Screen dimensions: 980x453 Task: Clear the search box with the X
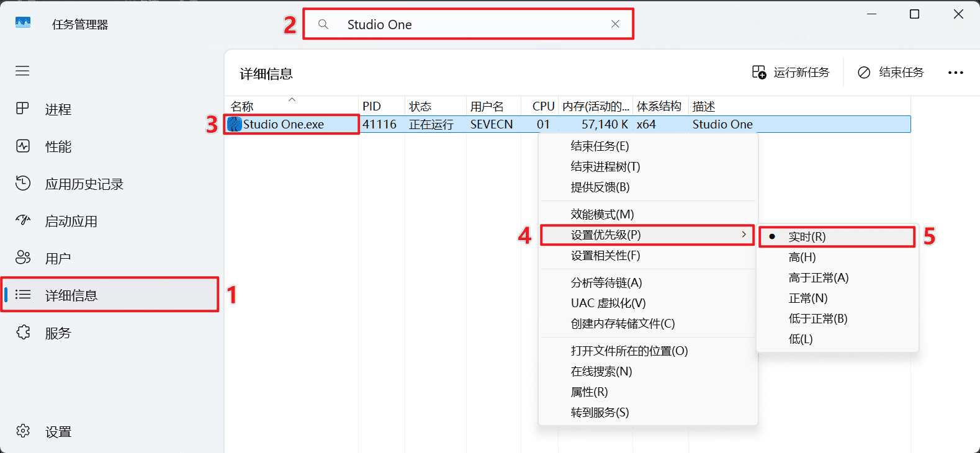click(x=615, y=24)
